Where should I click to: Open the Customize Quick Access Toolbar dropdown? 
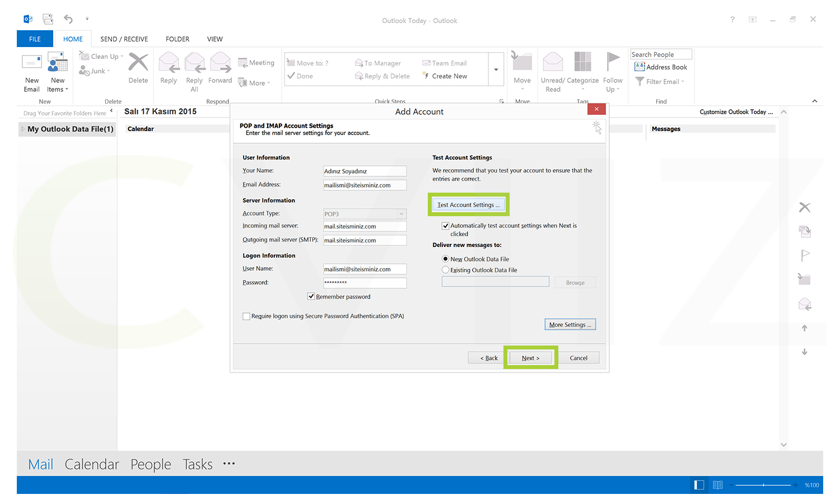[x=87, y=19]
